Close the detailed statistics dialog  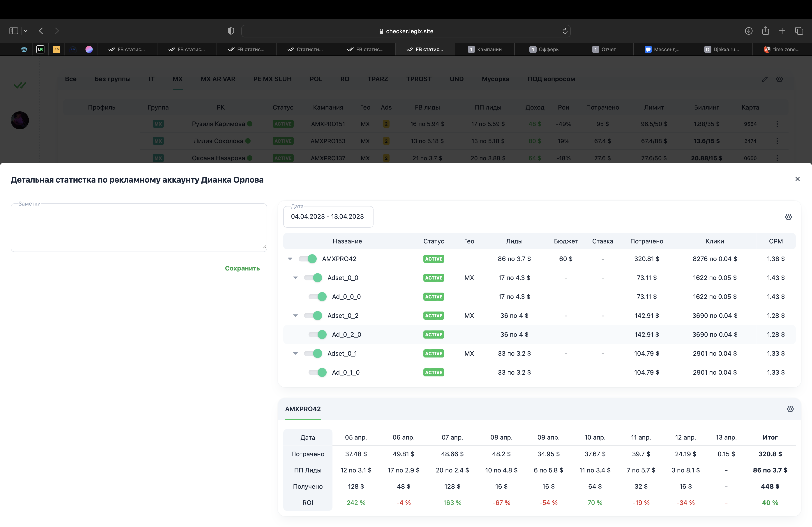coord(797,179)
